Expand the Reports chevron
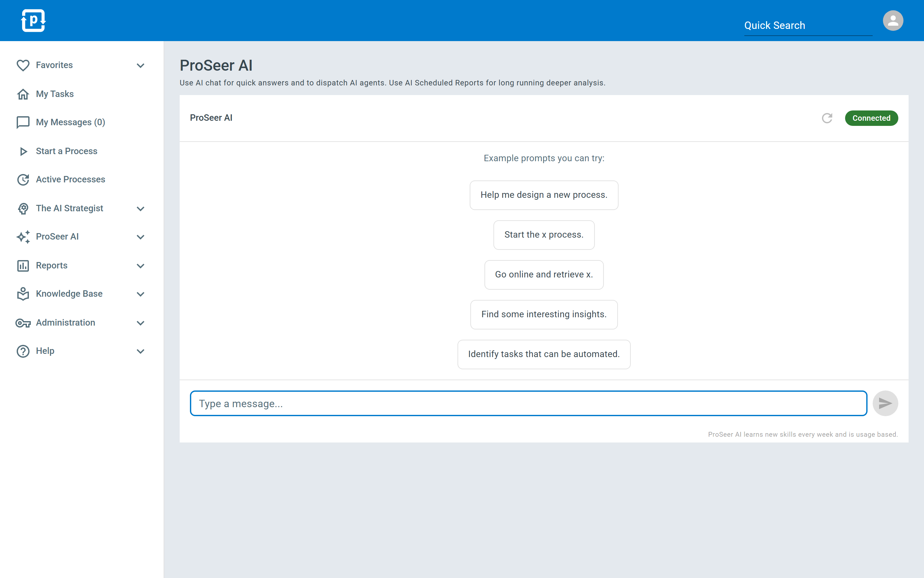The height and width of the screenshot is (578, 924). coord(141,266)
